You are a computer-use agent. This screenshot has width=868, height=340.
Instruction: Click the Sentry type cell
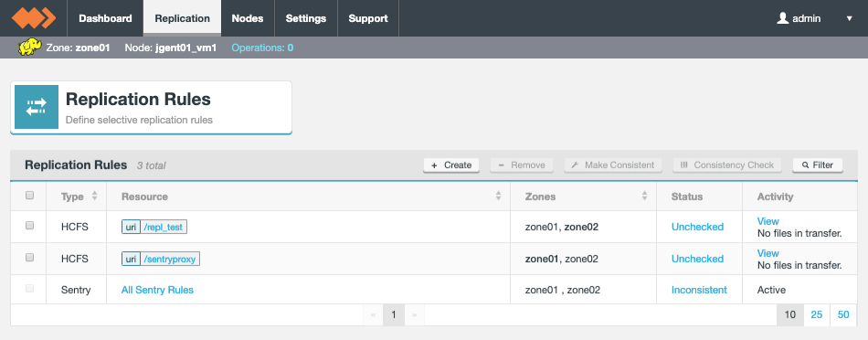tap(76, 290)
